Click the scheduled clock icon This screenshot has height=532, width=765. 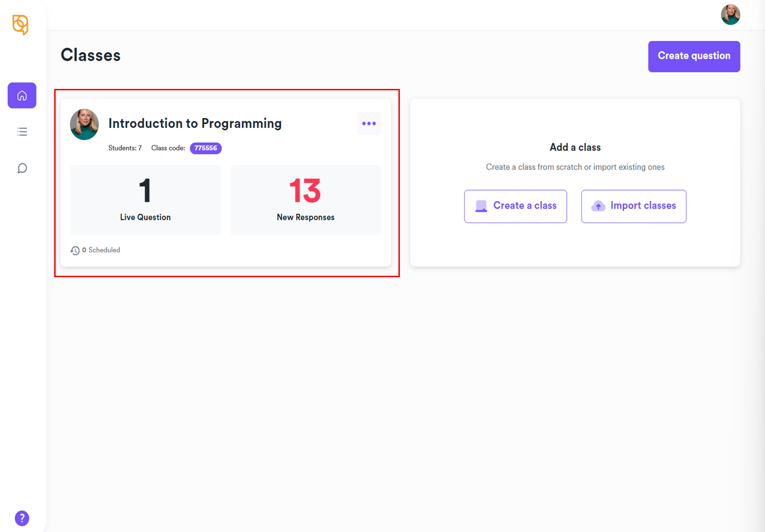[75, 251]
